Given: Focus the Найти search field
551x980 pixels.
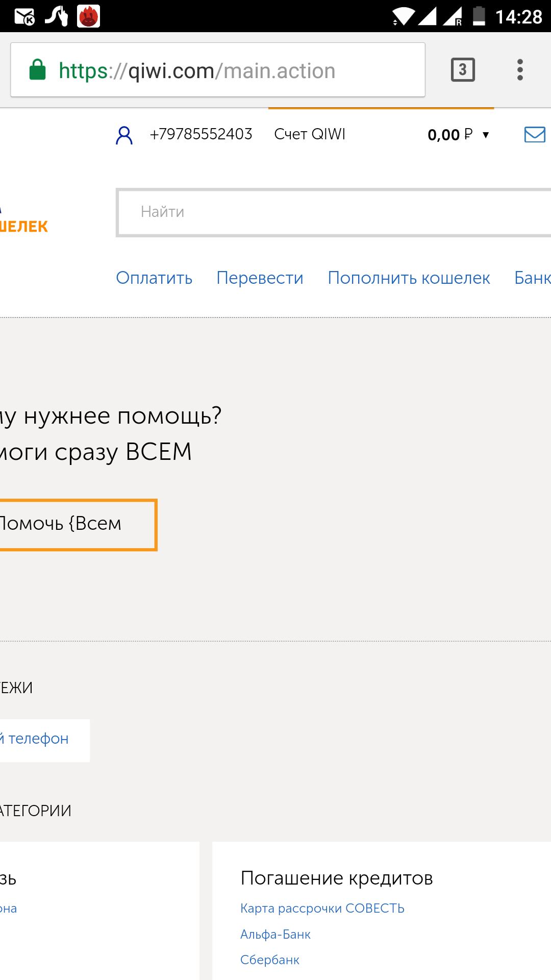Looking at the screenshot, I should pyautogui.click(x=332, y=212).
